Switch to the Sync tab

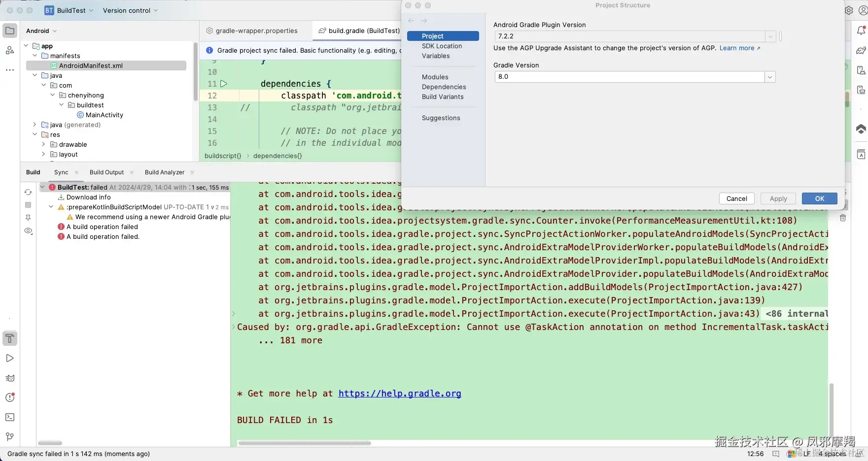point(61,172)
